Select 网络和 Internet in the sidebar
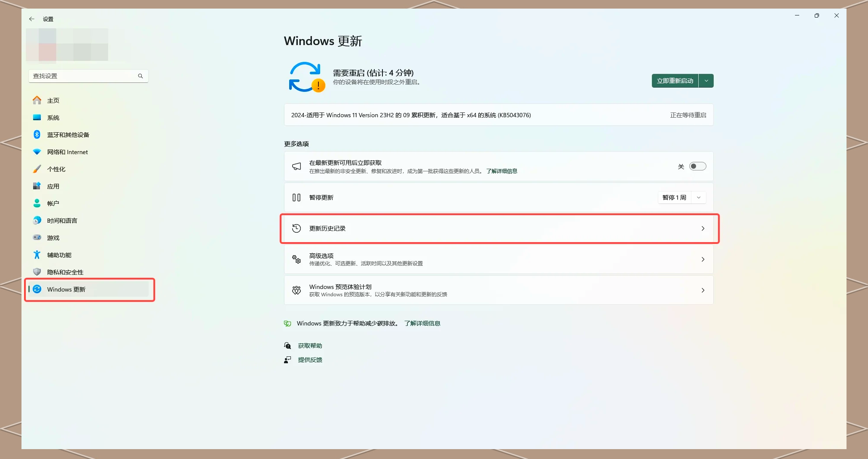This screenshot has width=868, height=459. 89,152
